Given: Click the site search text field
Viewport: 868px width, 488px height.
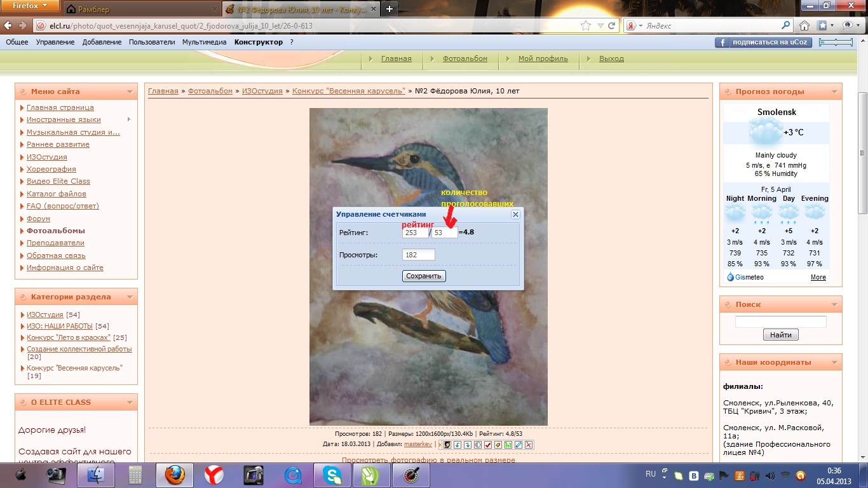Looking at the screenshot, I should coord(781,322).
